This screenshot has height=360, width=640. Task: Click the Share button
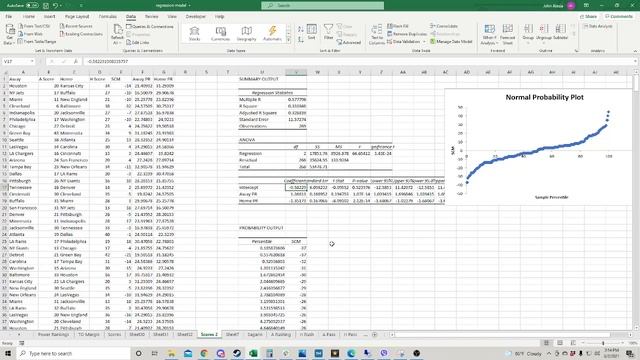pyautogui.click(x=589, y=16)
